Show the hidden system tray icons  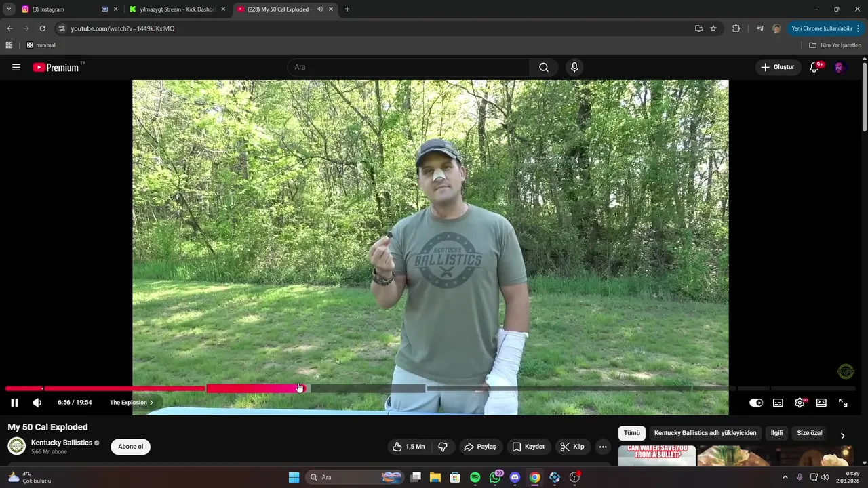[x=785, y=477]
